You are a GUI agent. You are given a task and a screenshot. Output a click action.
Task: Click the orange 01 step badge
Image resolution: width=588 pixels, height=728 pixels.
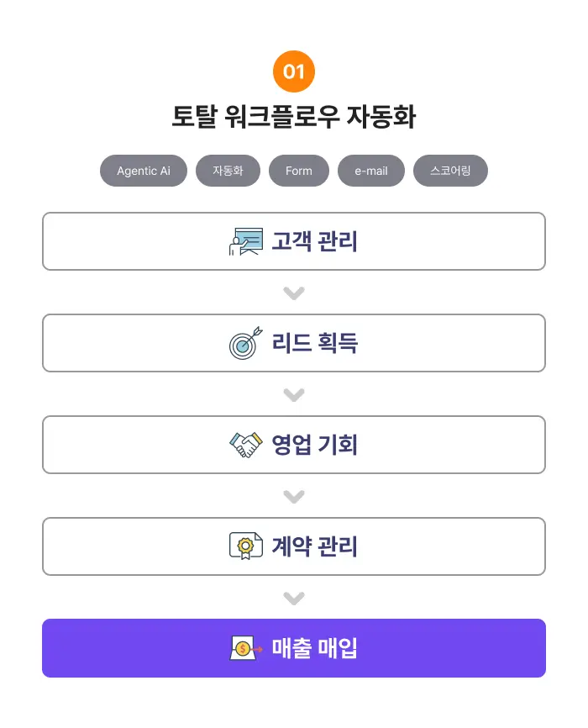pyautogui.click(x=294, y=71)
